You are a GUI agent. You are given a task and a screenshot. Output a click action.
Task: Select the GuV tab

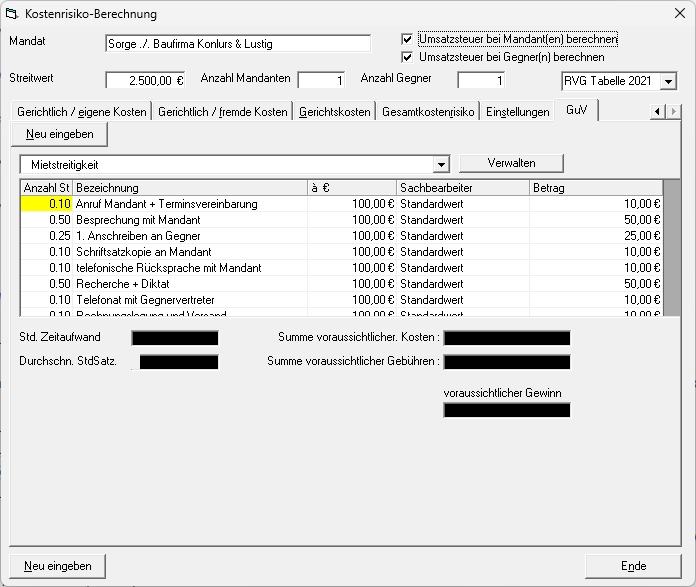coord(576,110)
